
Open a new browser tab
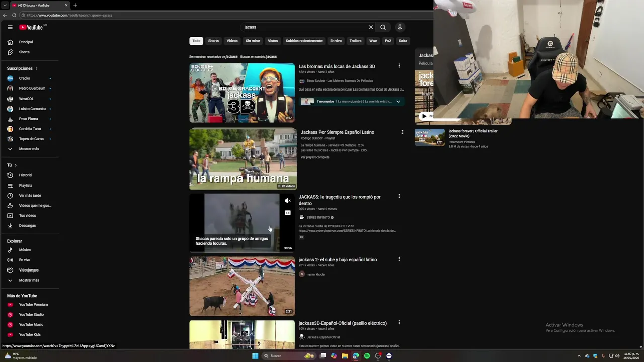[75, 5]
